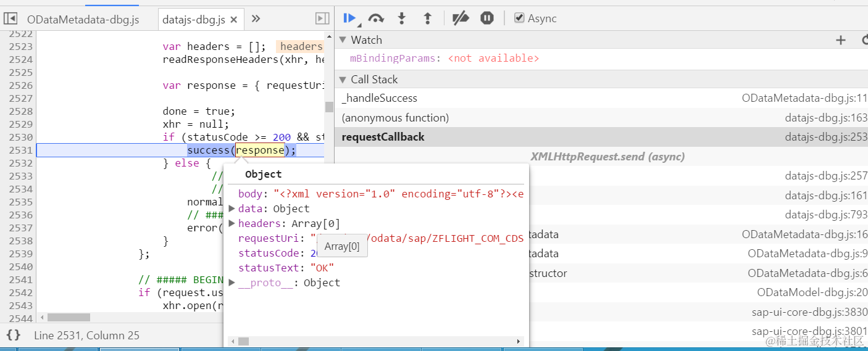Deactivate breakpoints
The image size is (868, 351).
461,19
